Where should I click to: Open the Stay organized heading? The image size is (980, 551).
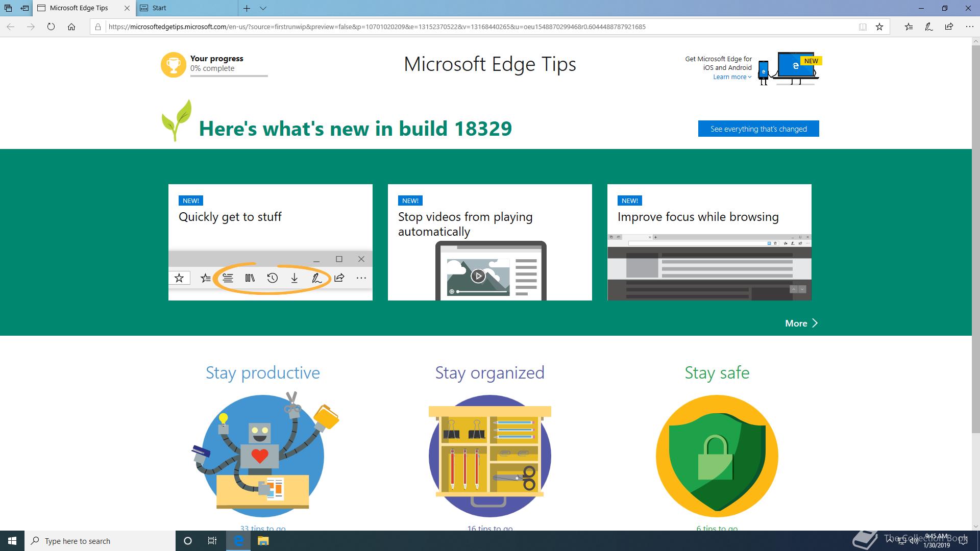pyautogui.click(x=490, y=373)
